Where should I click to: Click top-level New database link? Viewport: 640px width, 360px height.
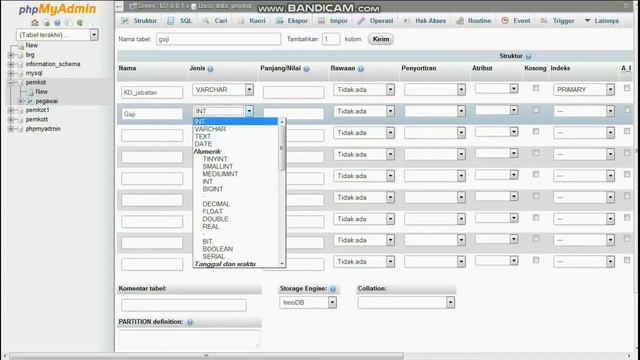pyautogui.click(x=31, y=46)
